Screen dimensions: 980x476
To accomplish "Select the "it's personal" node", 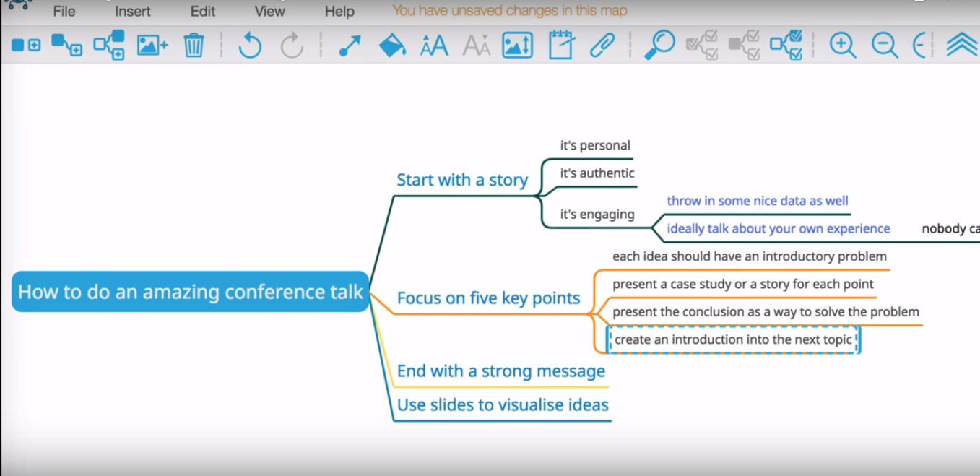I will point(595,145).
